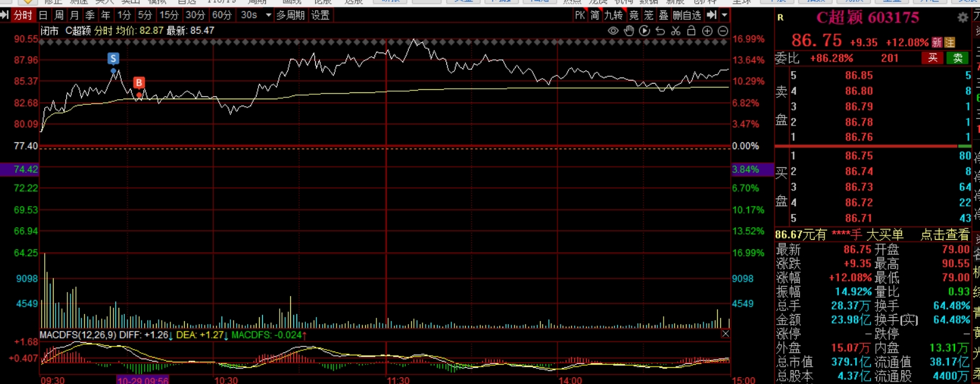Viewport: 980px width, 384px height.
Task: Toggle the 竞 auction button
Action: (x=634, y=15)
